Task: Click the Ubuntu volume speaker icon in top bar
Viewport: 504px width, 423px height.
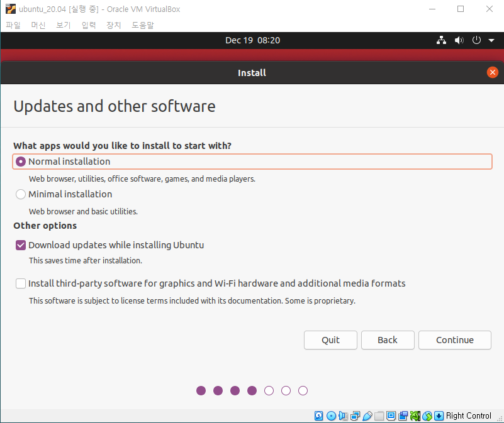Action: [x=459, y=40]
